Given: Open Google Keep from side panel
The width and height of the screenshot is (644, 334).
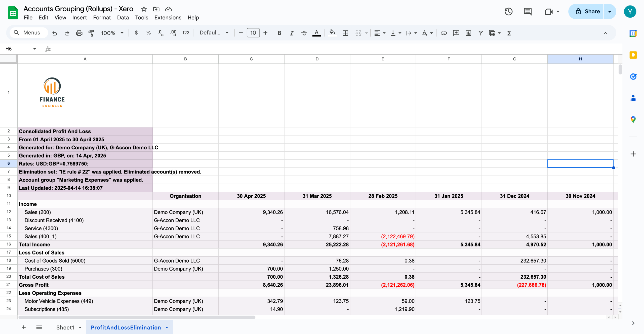Looking at the screenshot, I should [633, 55].
